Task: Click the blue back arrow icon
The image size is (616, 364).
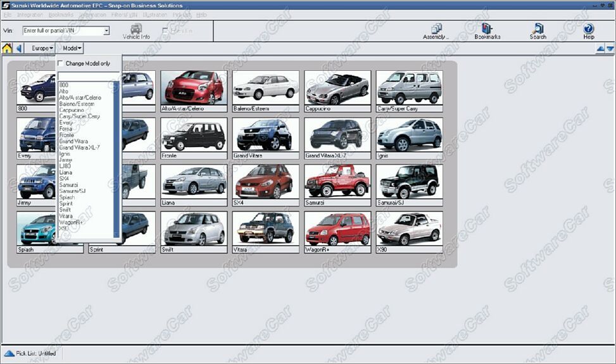Action: [19, 48]
